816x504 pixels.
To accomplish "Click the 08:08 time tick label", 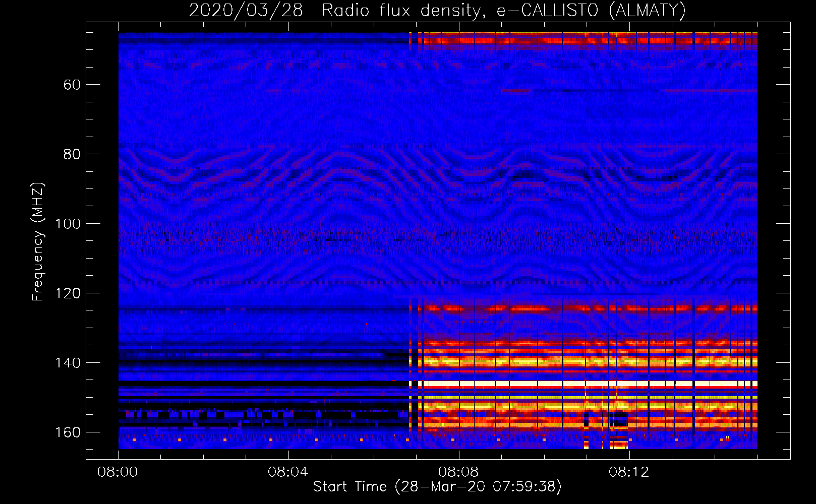I will tap(458, 472).
